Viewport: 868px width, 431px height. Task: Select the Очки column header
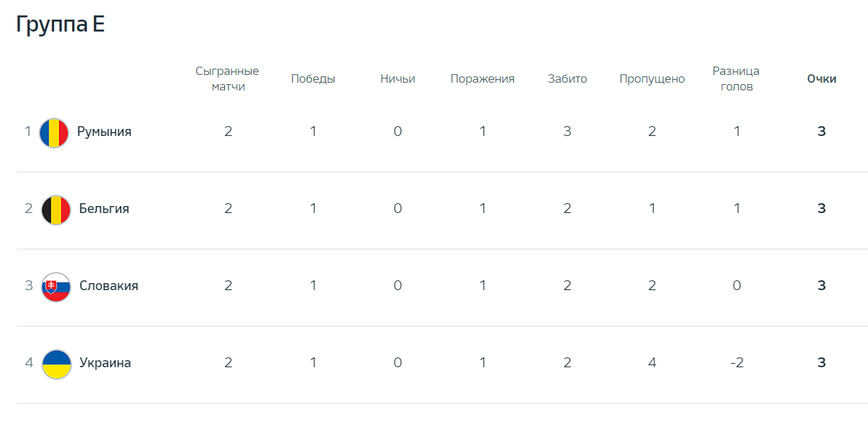tap(822, 79)
